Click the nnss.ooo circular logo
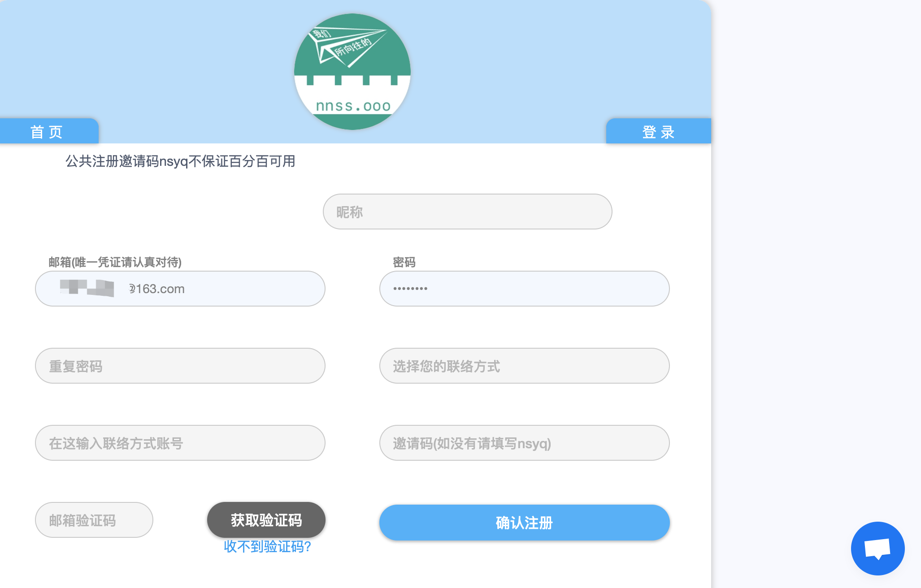The width and height of the screenshot is (921, 588). click(352, 72)
